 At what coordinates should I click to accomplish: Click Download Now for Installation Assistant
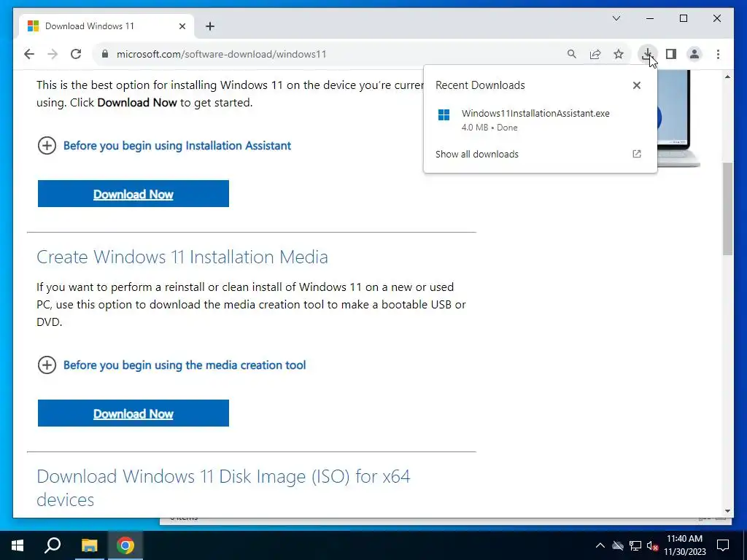133,194
